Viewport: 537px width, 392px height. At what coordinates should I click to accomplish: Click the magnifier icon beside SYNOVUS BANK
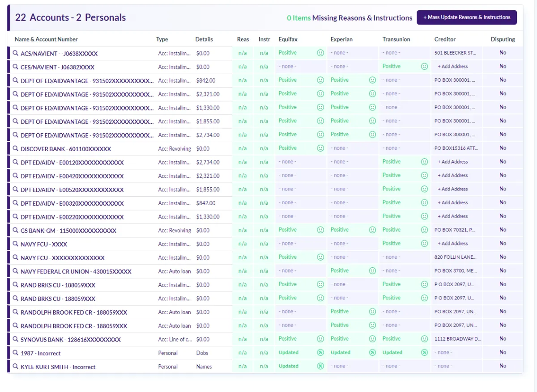click(x=15, y=339)
